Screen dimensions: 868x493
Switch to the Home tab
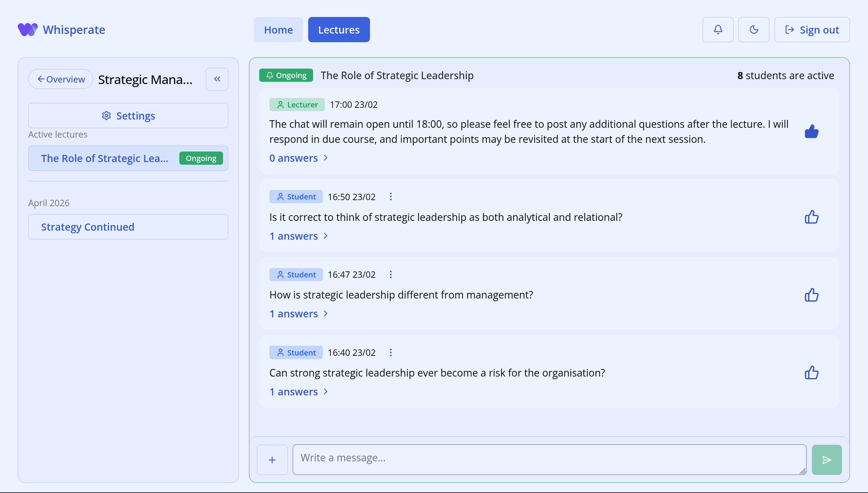pyautogui.click(x=278, y=29)
